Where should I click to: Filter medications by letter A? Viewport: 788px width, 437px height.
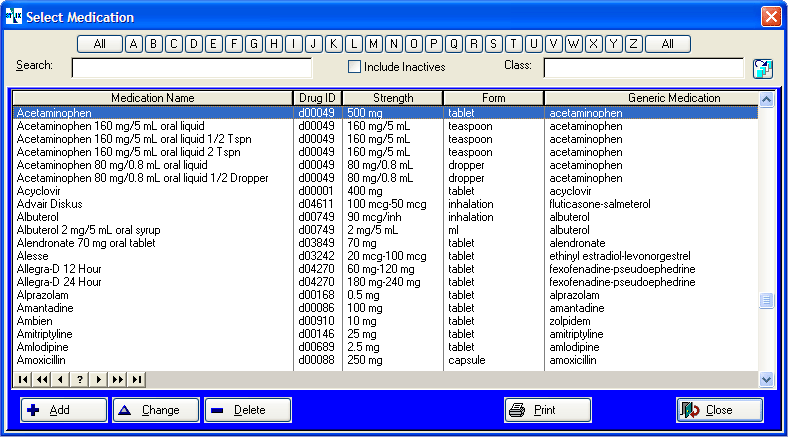coord(133,44)
